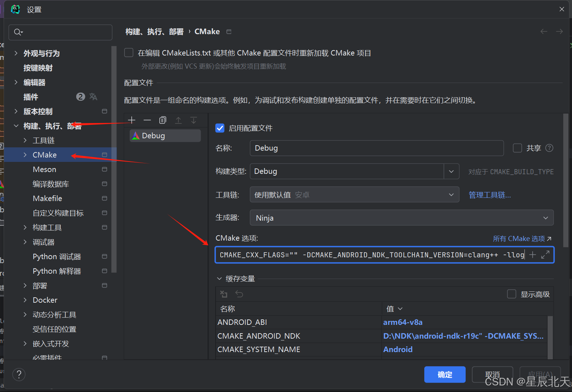The image size is (572, 392).
Task: Click the plus icon in CMake options field
Action: coord(532,255)
